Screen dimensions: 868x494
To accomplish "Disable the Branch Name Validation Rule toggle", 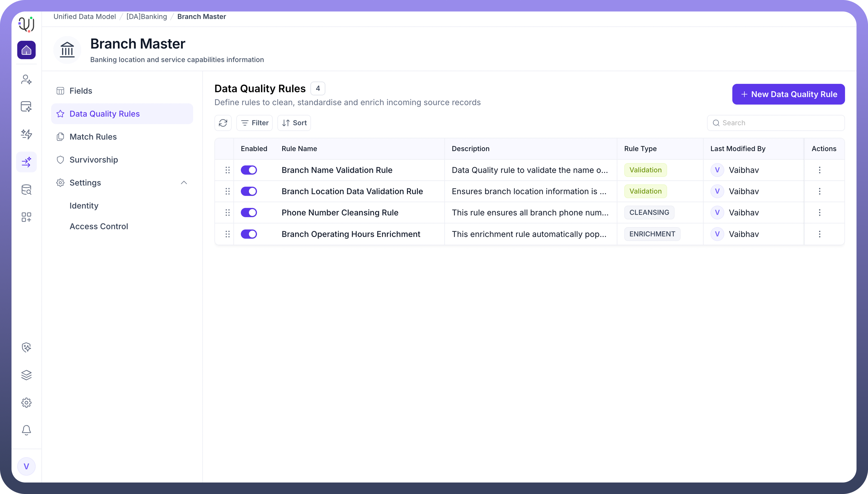I will (249, 170).
